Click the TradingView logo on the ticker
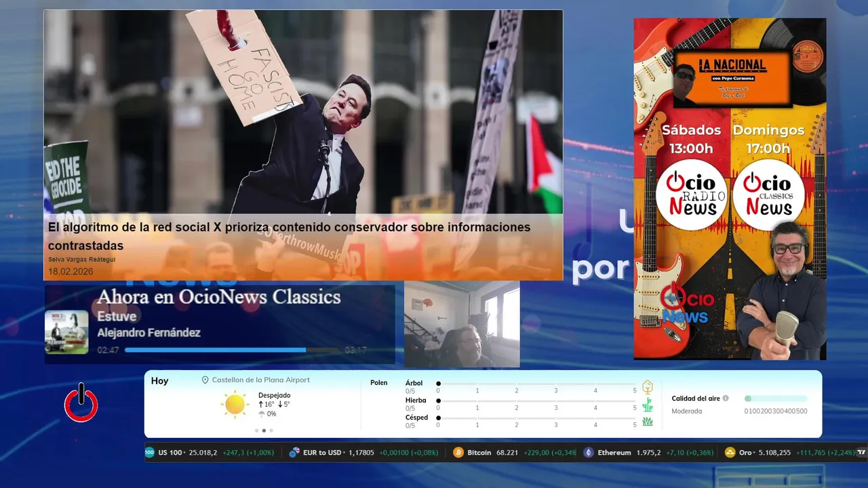The height and width of the screenshot is (488, 868). (861, 452)
